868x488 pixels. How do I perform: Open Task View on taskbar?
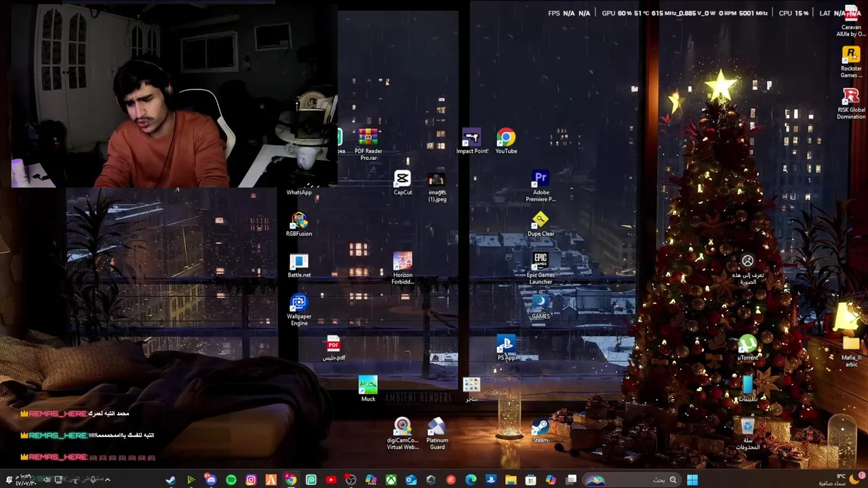coord(571,480)
